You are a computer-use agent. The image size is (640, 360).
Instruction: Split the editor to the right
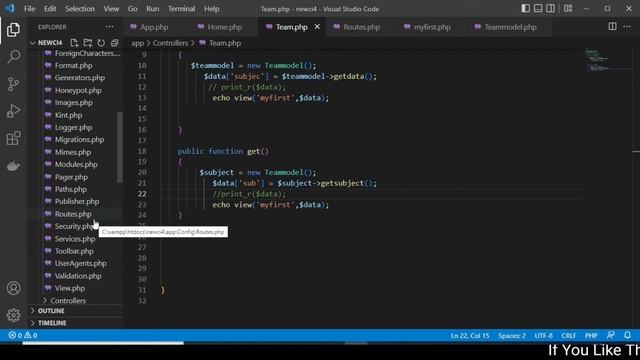[612, 27]
